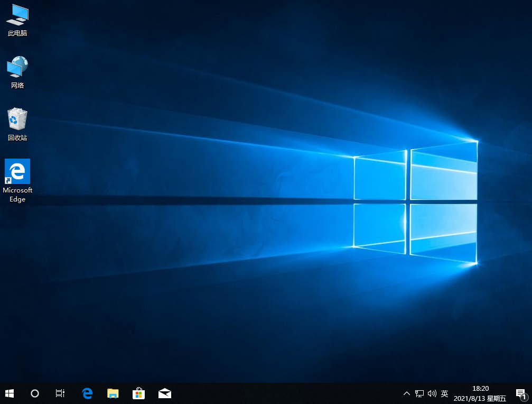Switch the 英 input language indicator
532x404 pixels.
pyautogui.click(x=444, y=393)
